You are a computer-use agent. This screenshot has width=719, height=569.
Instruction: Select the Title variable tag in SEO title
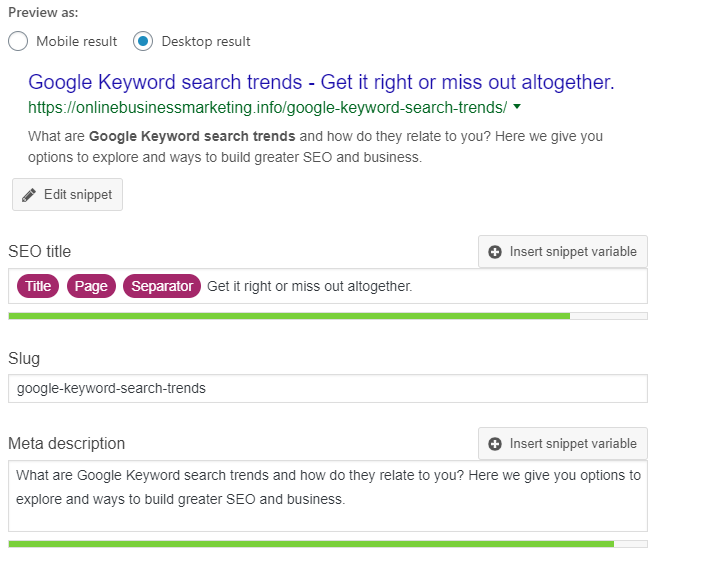click(38, 286)
